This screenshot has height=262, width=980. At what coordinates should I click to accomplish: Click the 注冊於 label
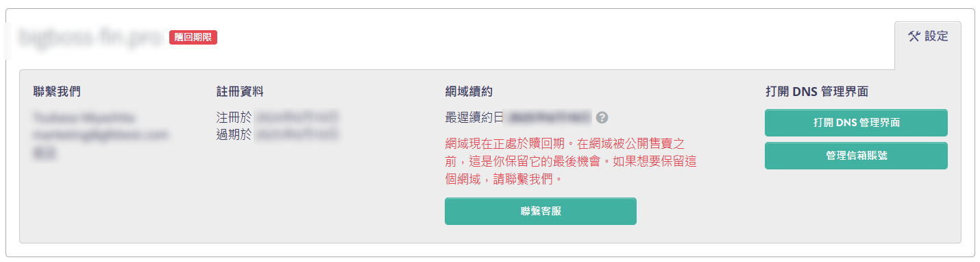[x=234, y=117]
